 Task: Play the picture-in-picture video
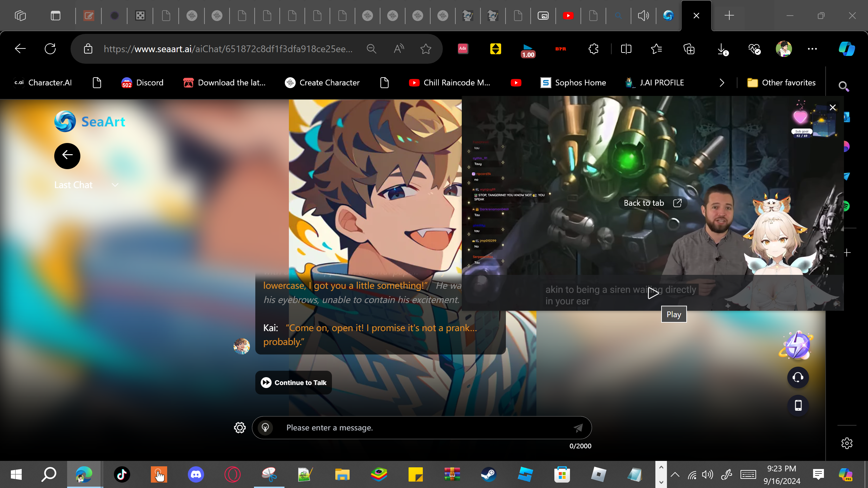653,293
